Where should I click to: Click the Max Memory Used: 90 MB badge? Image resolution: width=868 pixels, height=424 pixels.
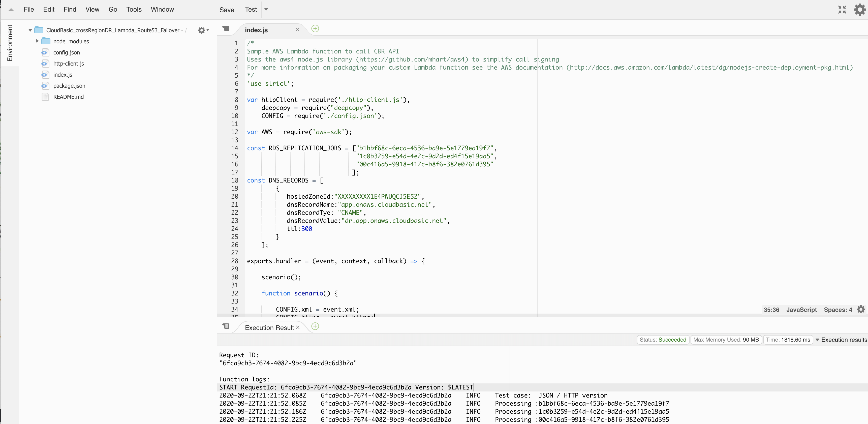point(726,340)
